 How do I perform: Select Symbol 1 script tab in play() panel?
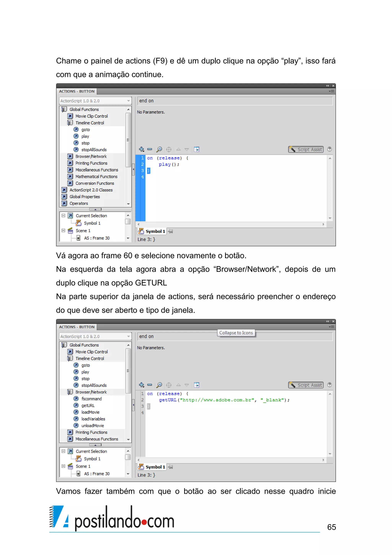pos(152,231)
